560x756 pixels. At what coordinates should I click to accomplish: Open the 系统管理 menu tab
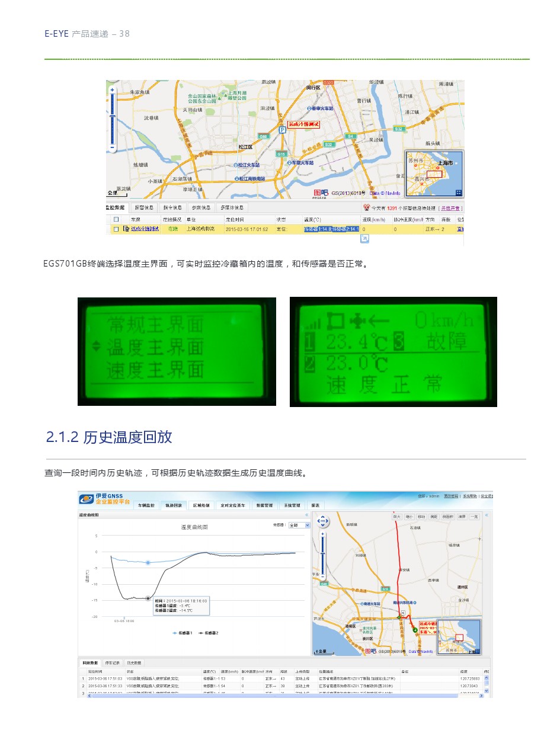point(292,505)
